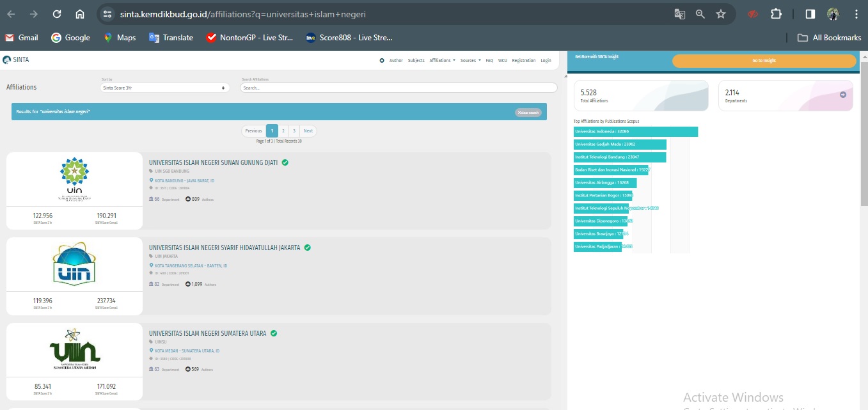Expand the Affiliations navbar dropdown

tap(442, 61)
